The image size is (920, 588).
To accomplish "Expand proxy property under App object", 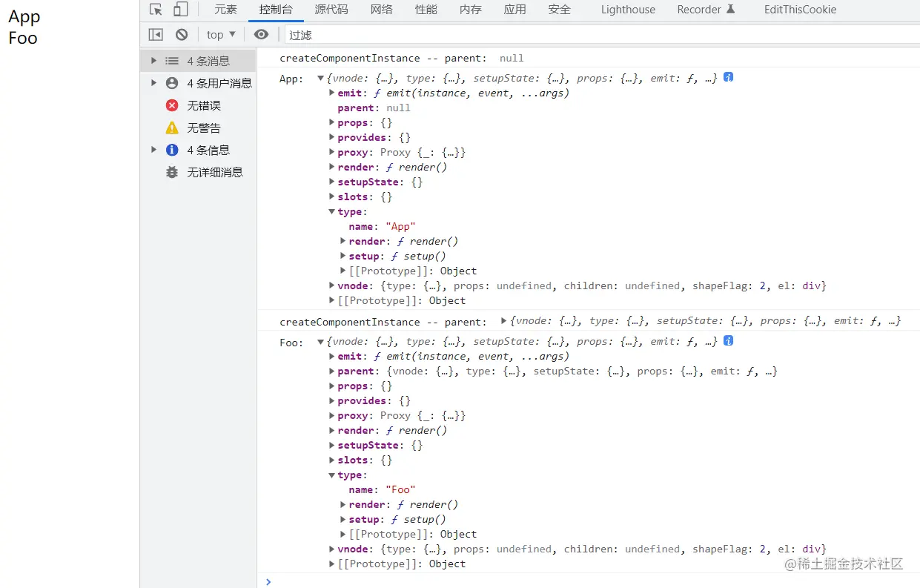I will pyautogui.click(x=331, y=152).
